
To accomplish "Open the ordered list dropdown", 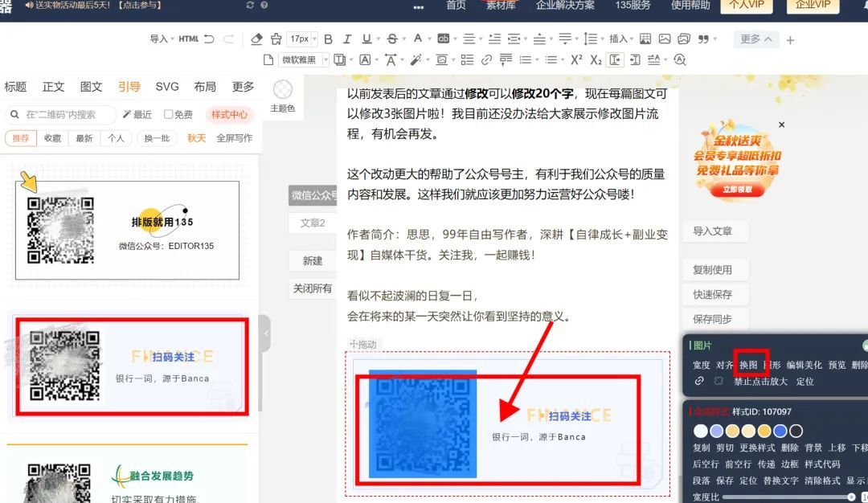I will [529, 59].
